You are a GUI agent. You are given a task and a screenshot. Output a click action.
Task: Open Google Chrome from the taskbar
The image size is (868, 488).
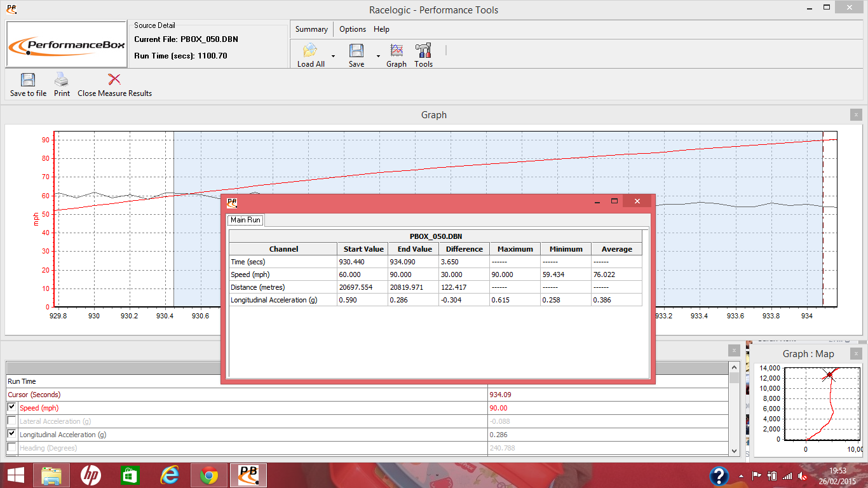coord(209,475)
